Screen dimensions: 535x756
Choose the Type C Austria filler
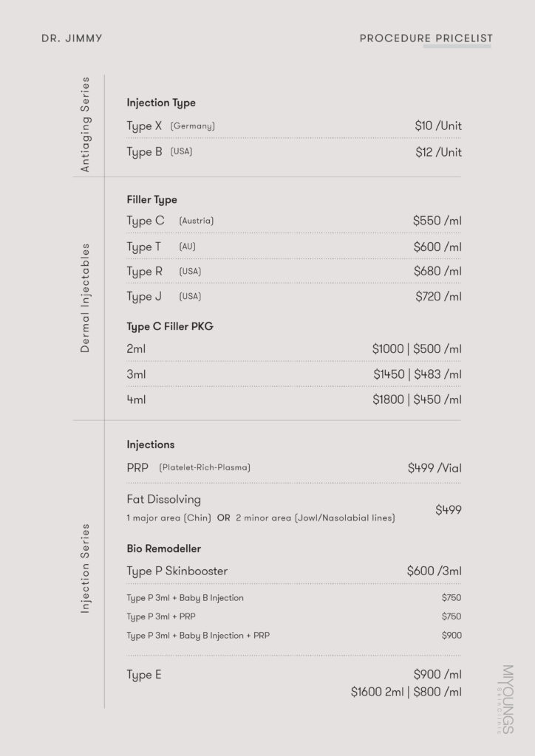(x=170, y=221)
